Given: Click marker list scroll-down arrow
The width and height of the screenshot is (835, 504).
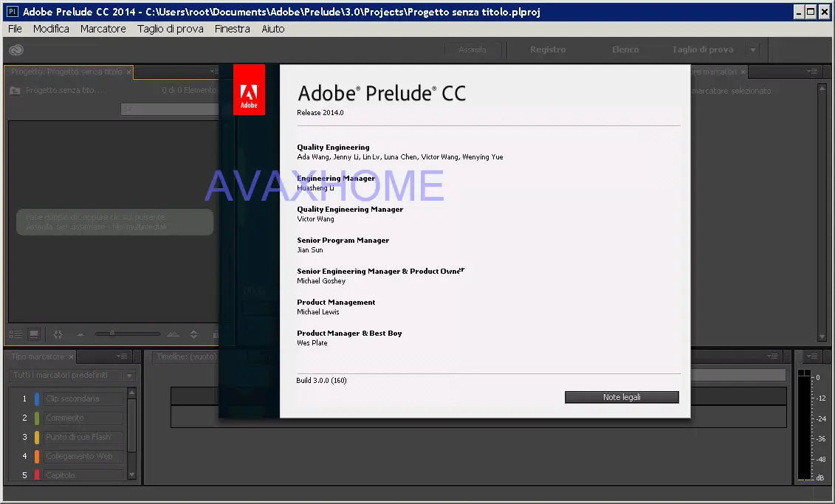Looking at the screenshot, I should pyautogui.click(x=132, y=474).
